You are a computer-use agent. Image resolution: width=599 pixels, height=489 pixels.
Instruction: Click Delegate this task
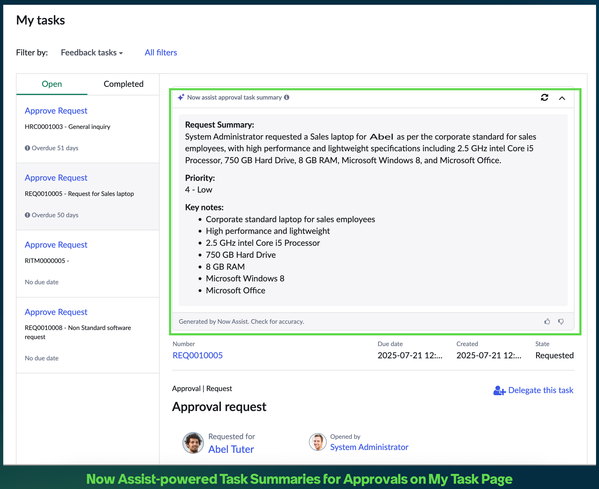(x=541, y=390)
